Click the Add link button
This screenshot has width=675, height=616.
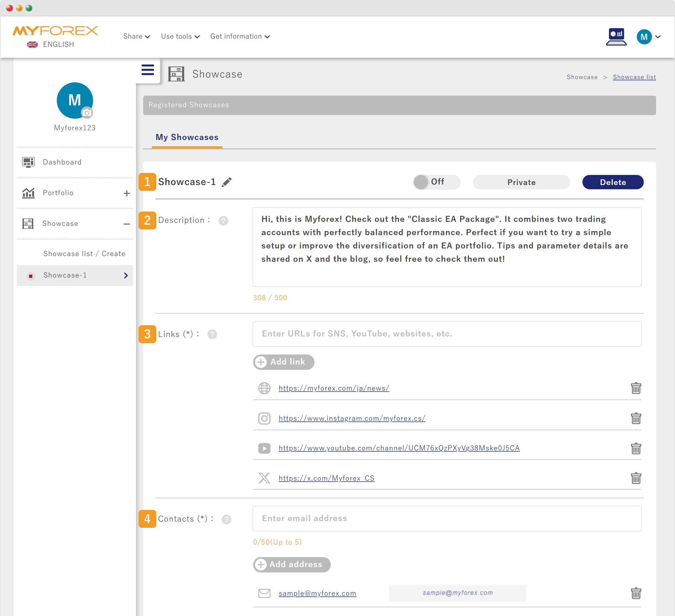(283, 362)
